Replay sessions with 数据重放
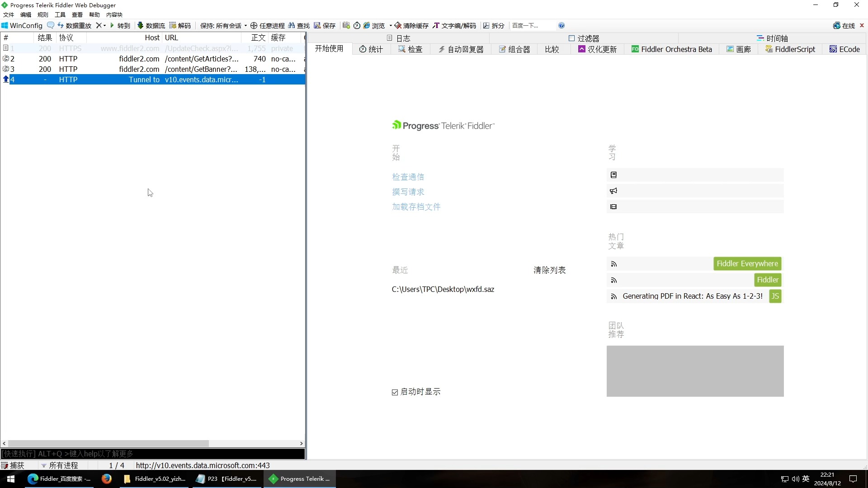This screenshot has height=488, width=868. [x=75, y=26]
